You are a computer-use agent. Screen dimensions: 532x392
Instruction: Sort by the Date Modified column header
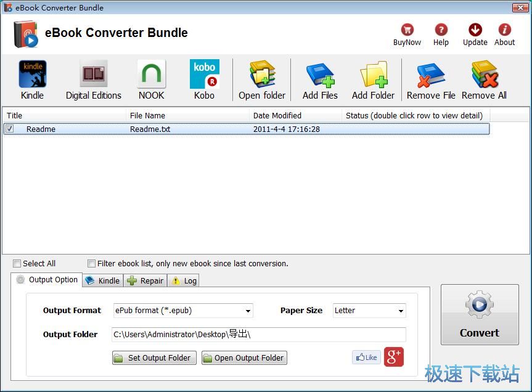[x=295, y=116]
